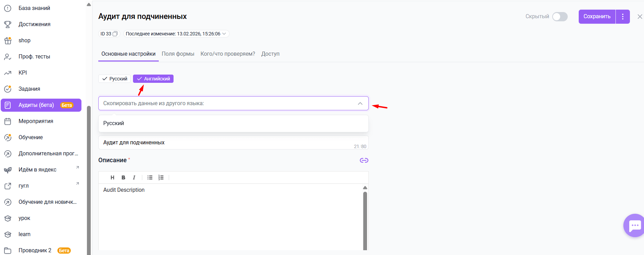Click the heading format icon in editor
This screenshot has width=644, height=255.
112,178
